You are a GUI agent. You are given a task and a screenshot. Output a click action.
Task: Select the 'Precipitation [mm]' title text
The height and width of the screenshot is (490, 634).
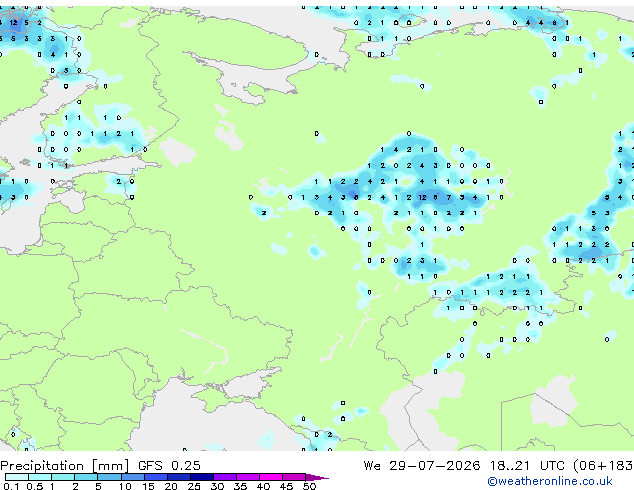coord(65,466)
